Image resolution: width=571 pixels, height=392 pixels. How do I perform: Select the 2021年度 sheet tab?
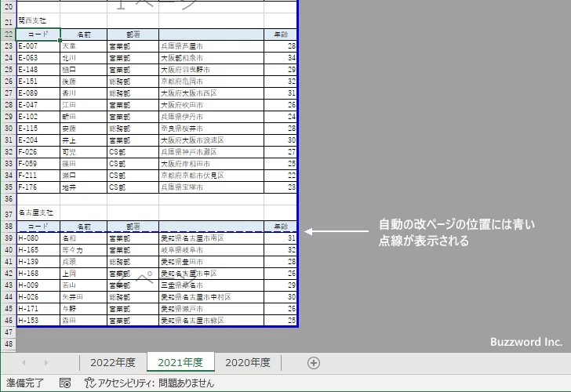pos(180,362)
